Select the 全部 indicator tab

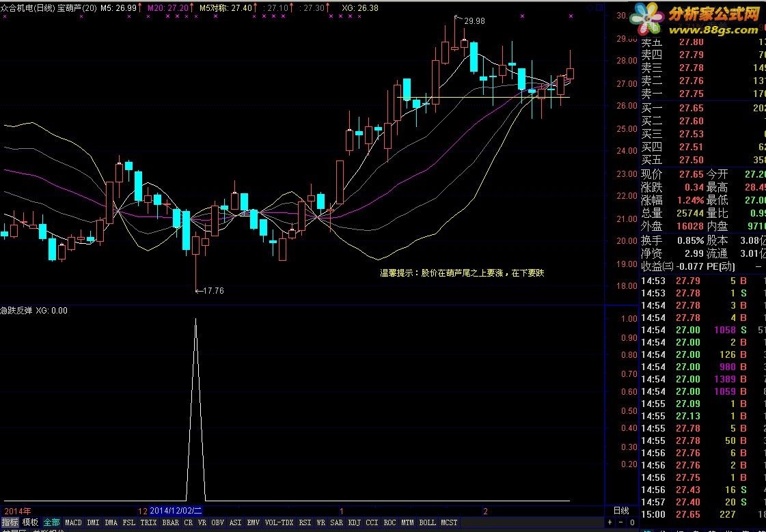(x=52, y=522)
